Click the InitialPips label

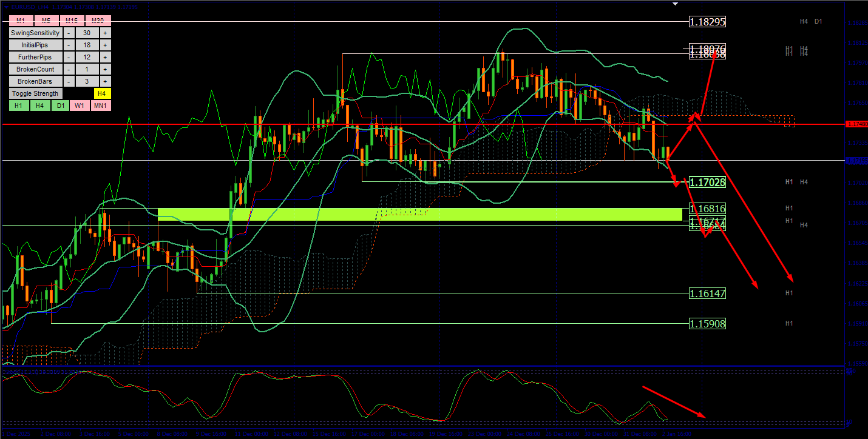click(x=36, y=45)
